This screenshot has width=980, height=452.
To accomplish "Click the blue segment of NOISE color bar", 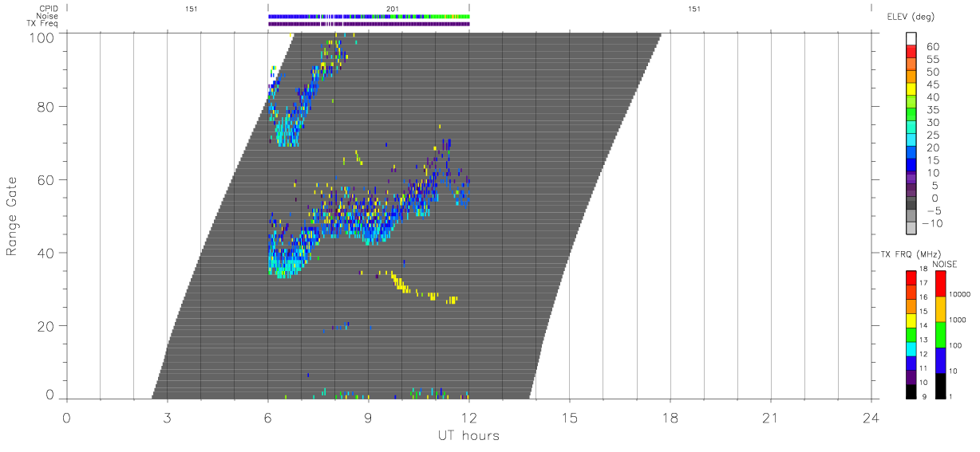I will pos(940,360).
